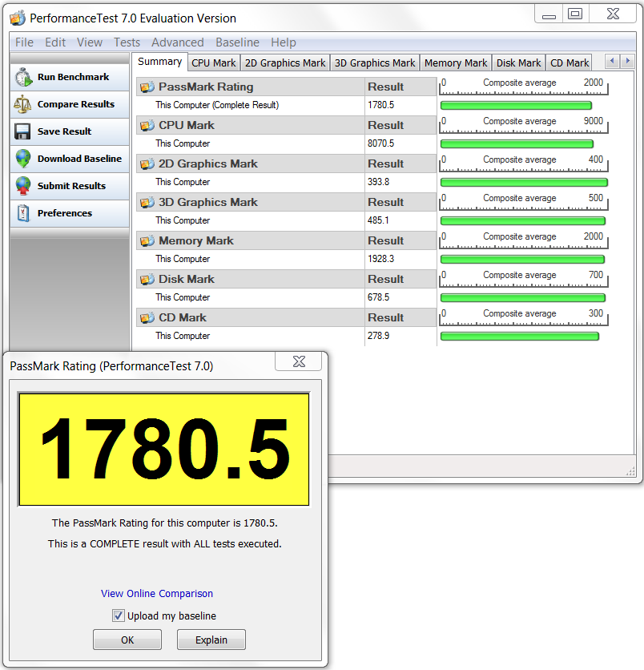The image size is (644, 670).
Task: Switch to the CD Mark tab
Action: 570,63
